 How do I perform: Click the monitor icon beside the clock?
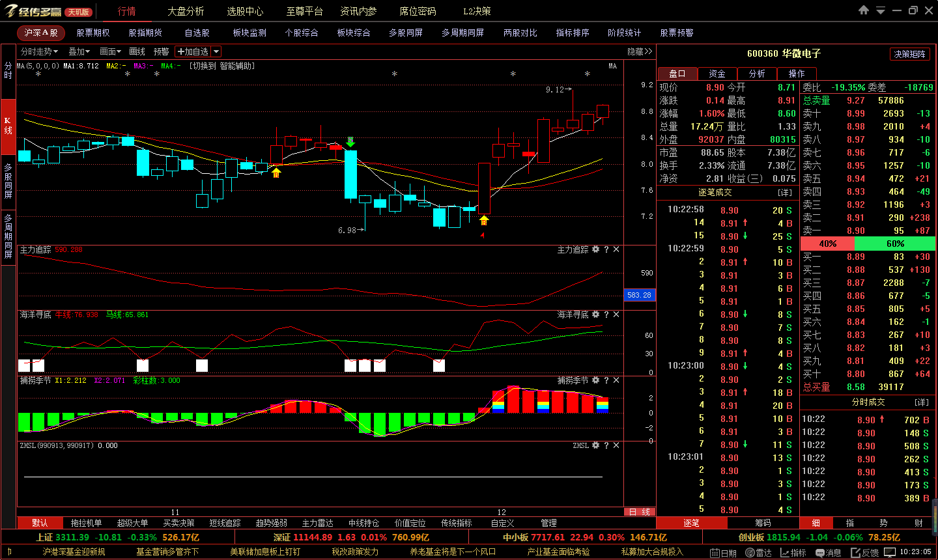pyautogui.click(x=891, y=552)
